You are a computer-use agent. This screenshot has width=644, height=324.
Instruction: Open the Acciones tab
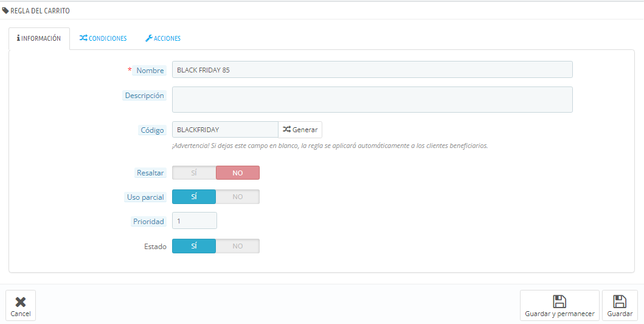pyautogui.click(x=163, y=38)
